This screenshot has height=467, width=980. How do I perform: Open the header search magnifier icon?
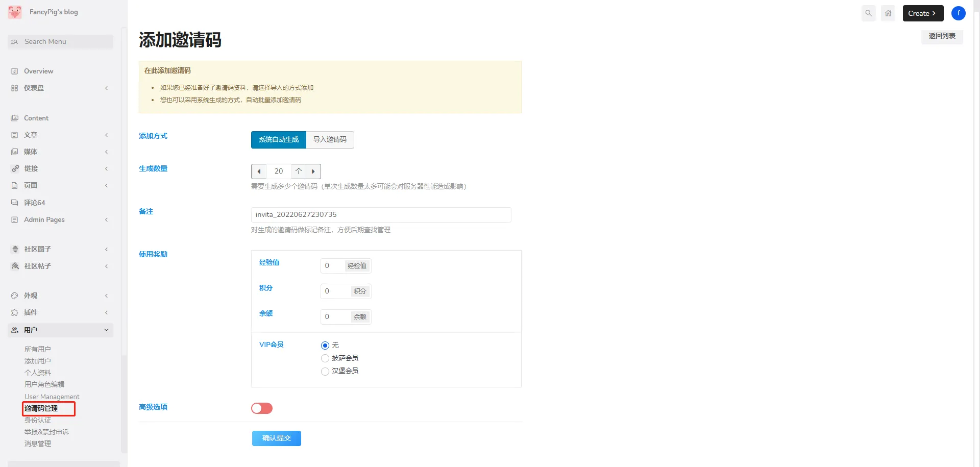pos(869,13)
